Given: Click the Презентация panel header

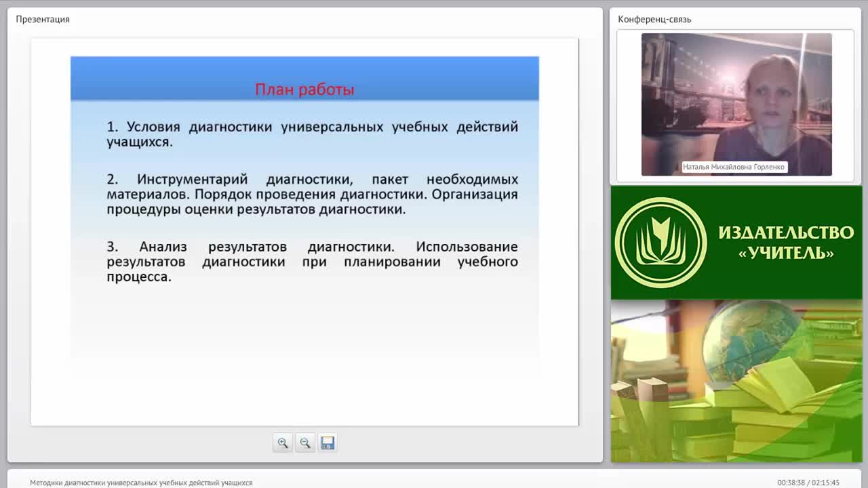Looking at the screenshot, I should pyautogui.click(x=43, y=19).
